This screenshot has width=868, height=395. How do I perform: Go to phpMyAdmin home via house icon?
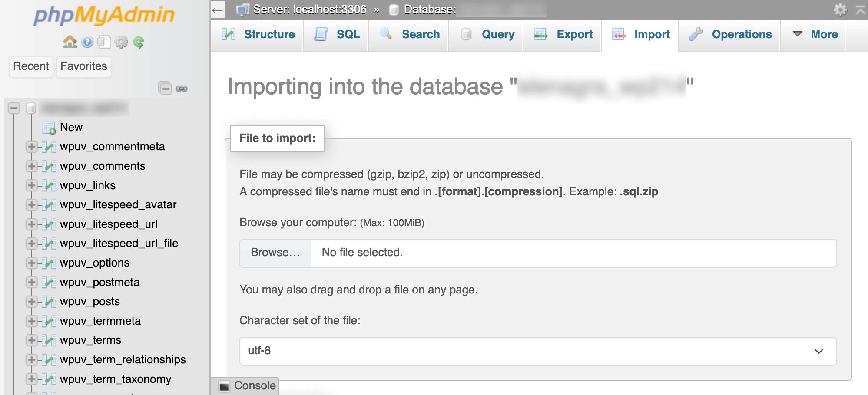pyautogui.click(x=70, y=42)
